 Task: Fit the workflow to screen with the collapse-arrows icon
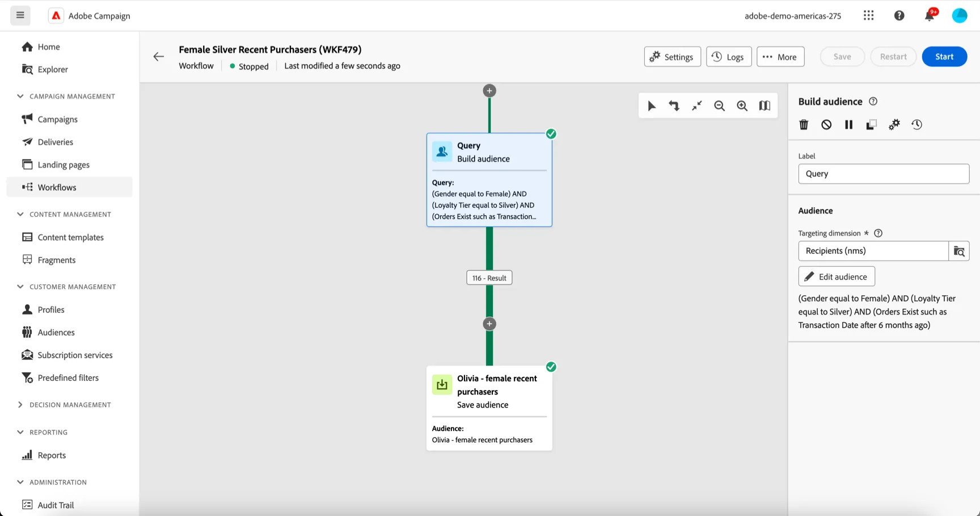pyautogui.click(x=696, y=106)
